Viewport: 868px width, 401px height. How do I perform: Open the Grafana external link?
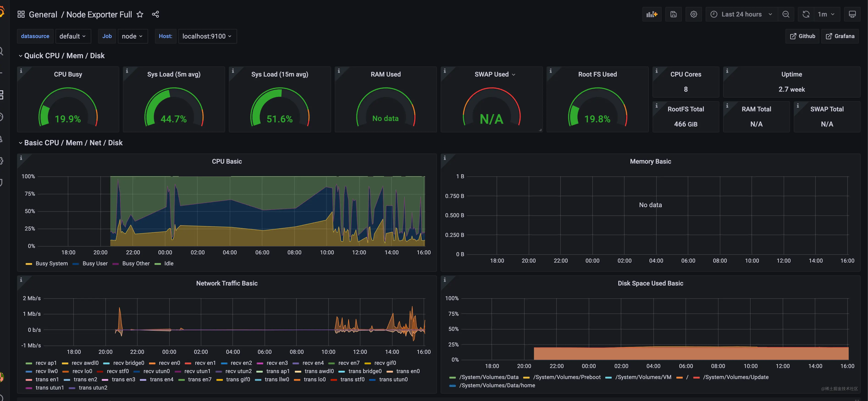click(x=840, y=36)
